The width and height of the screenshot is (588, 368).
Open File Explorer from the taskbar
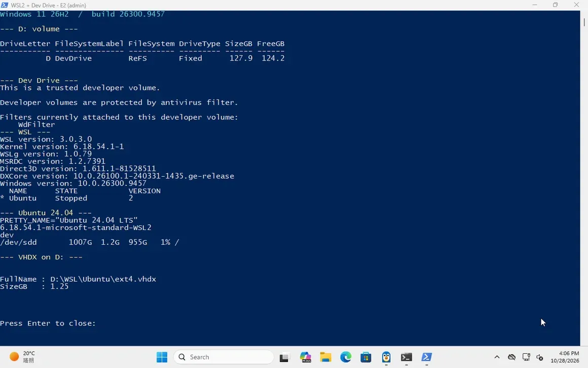325,357
